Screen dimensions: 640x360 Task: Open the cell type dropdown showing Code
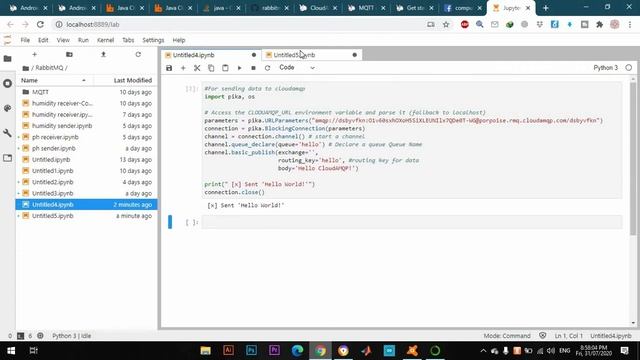pyautogui.click(x=297, y=68)
